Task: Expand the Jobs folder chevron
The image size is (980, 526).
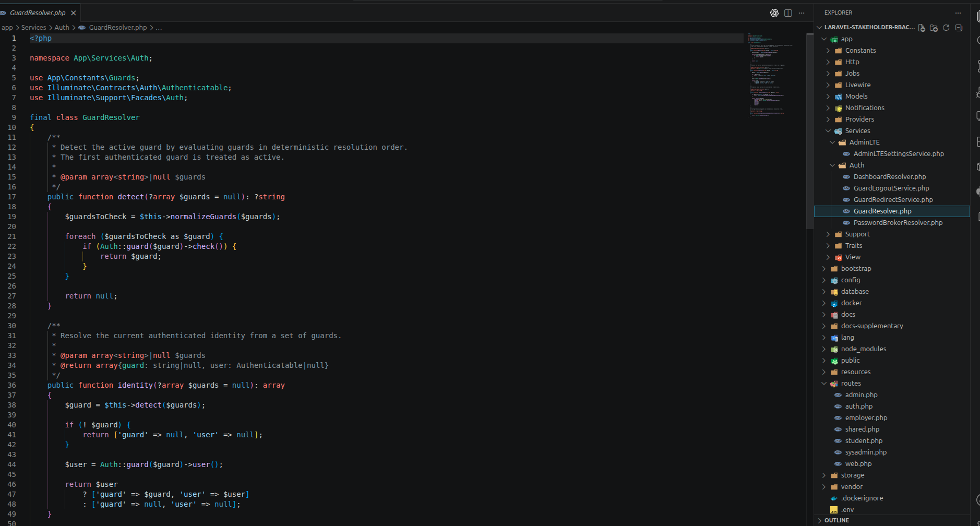Action: [x=828, y=74]
